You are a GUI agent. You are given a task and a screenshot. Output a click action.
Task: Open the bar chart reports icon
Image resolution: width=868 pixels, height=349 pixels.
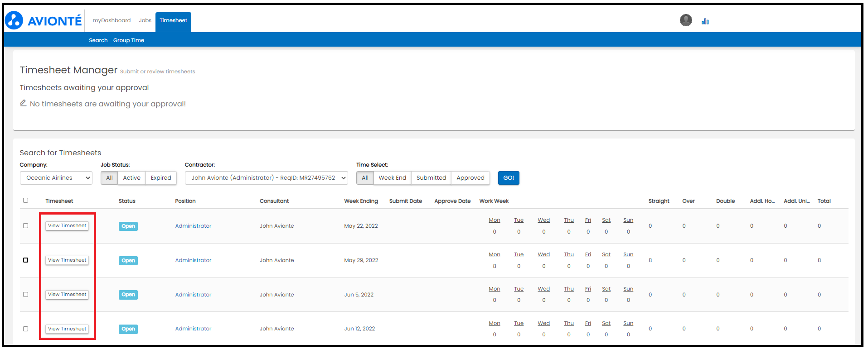[x=705, y=21]
